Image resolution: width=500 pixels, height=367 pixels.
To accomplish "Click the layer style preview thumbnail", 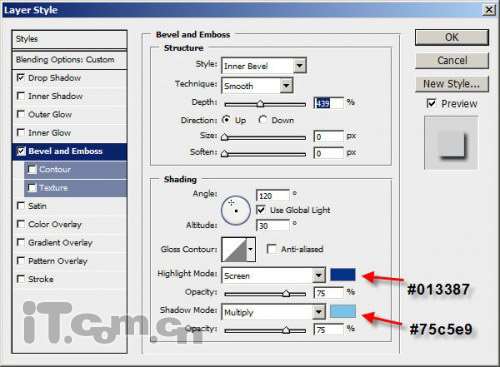I will coord(451,143).
